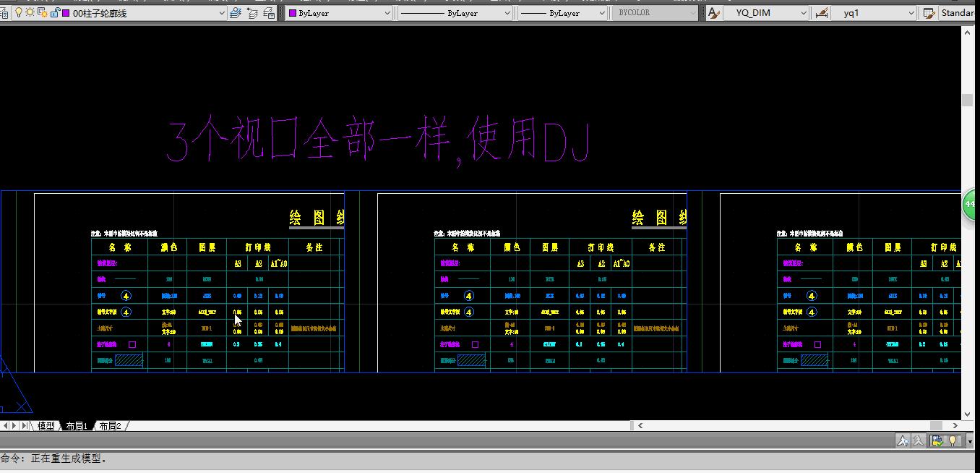The width and height of the screenshot is (980, 473).
Task: Open the BYCOLOR plot style dropdown
Action: click(656, 13)
